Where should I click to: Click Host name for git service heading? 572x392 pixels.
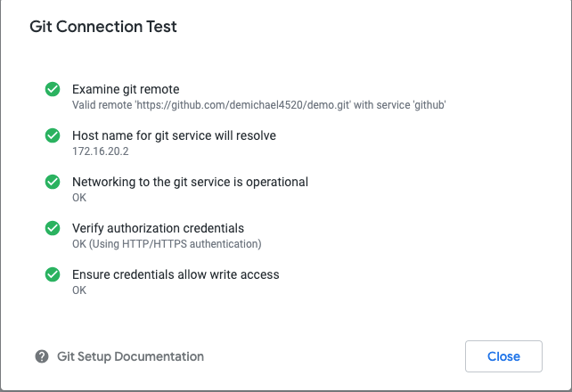[174, 135]
